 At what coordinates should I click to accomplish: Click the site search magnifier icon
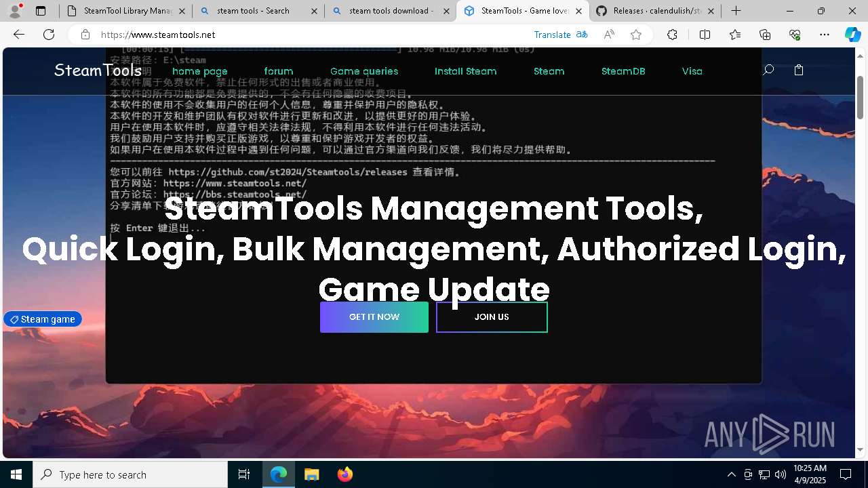[x=768, y=70]
